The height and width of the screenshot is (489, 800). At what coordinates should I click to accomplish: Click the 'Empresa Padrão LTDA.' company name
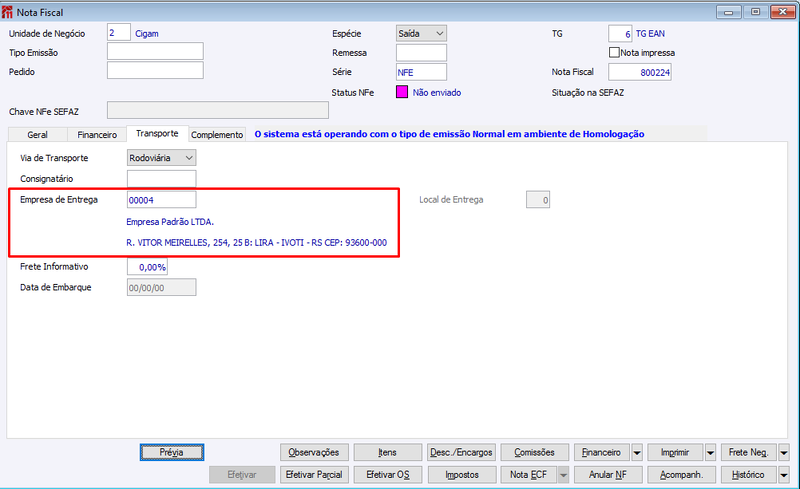pyautogui.click(x=170, y=222)
